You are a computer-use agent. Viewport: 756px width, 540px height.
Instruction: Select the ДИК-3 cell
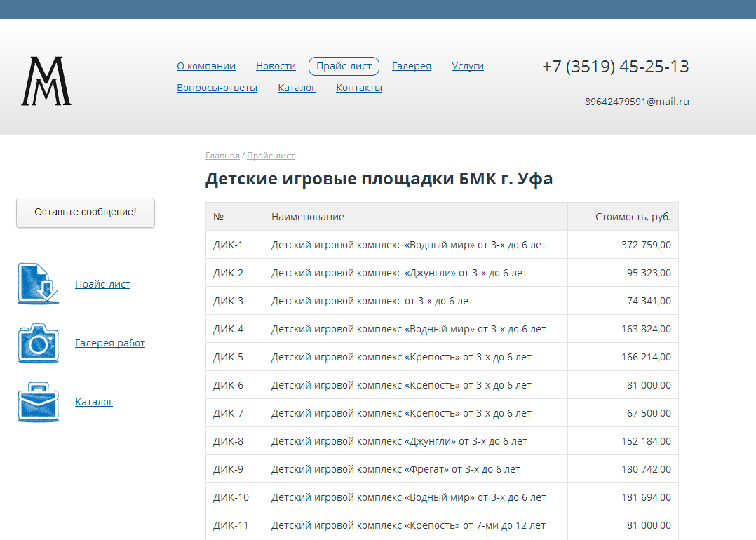pos(235,301)
